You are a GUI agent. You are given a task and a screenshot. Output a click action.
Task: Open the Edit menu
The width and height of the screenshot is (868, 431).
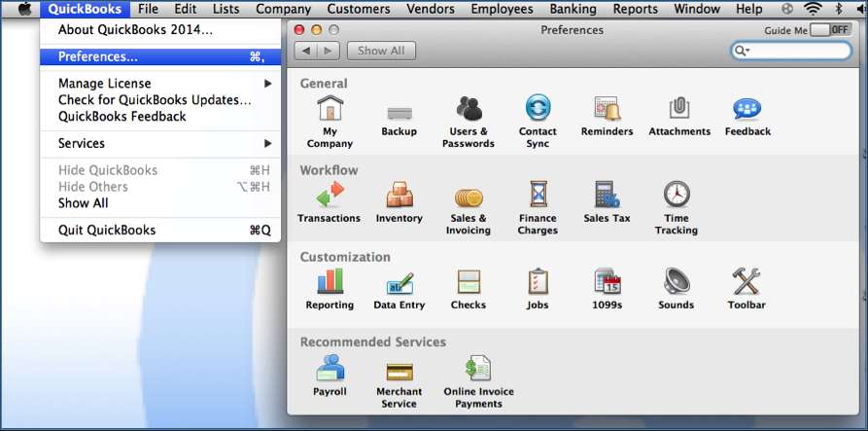coord(186,9)
